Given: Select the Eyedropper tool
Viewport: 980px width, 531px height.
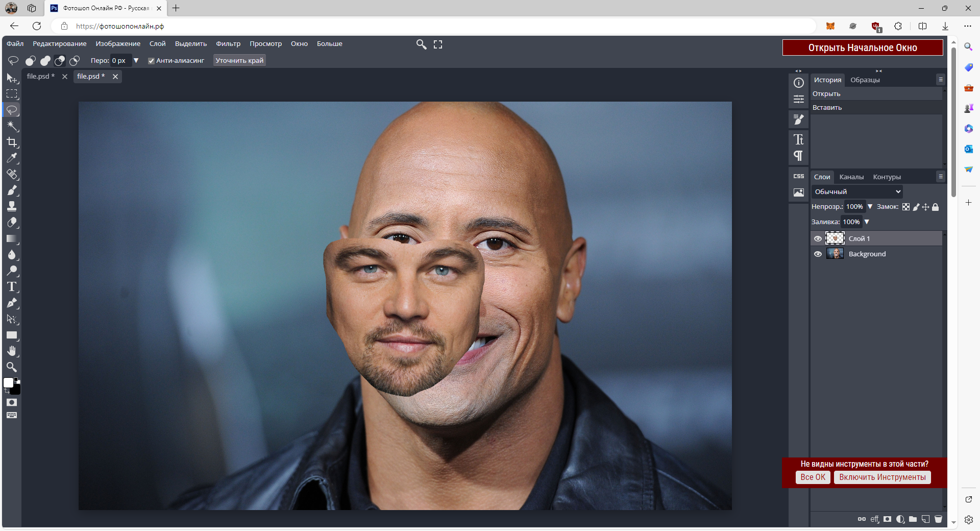Looking at the screenshot, I should pos(12,158).
